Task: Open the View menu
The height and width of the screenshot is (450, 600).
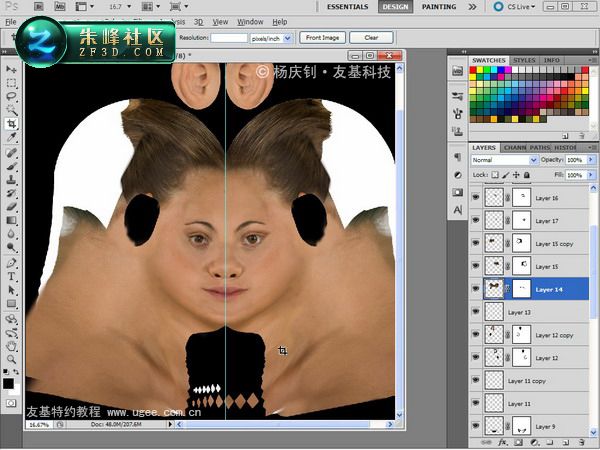Action: pyautogui.click(x=220, y=22)
